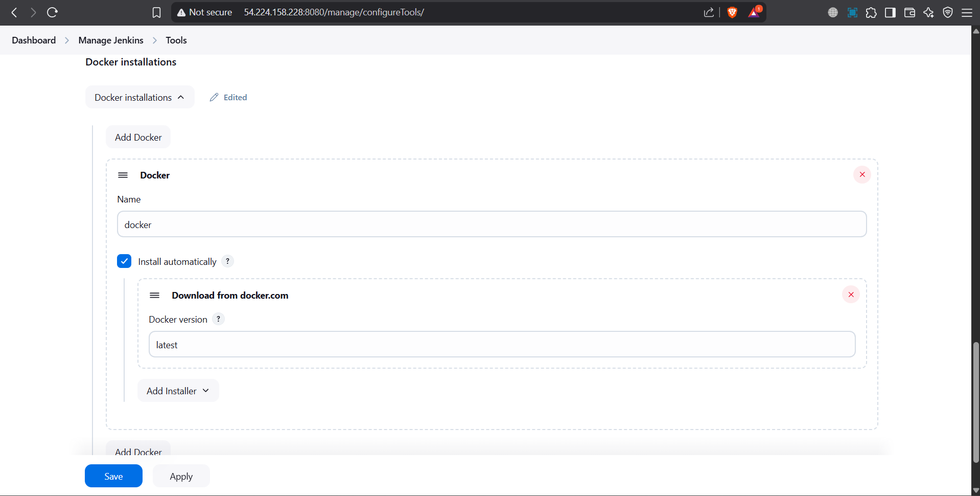Click the Edited pencil icon

[x=214, y=97]
